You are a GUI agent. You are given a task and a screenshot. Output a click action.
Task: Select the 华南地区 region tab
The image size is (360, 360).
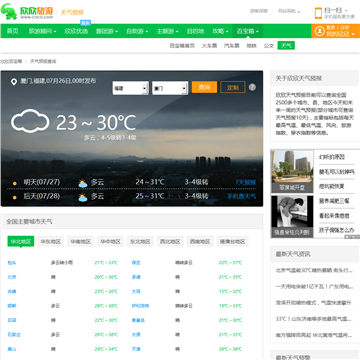[81, 241]
